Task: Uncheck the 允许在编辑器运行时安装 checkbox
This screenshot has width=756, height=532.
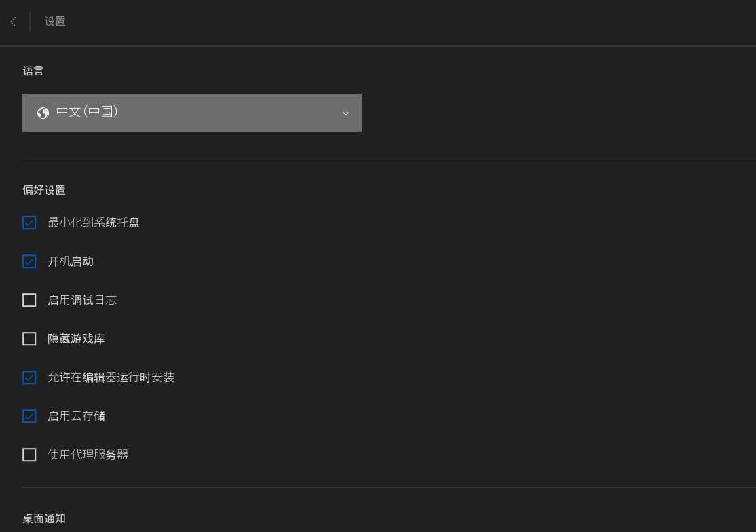Action: pyautogui.click(x=29, y=377)
